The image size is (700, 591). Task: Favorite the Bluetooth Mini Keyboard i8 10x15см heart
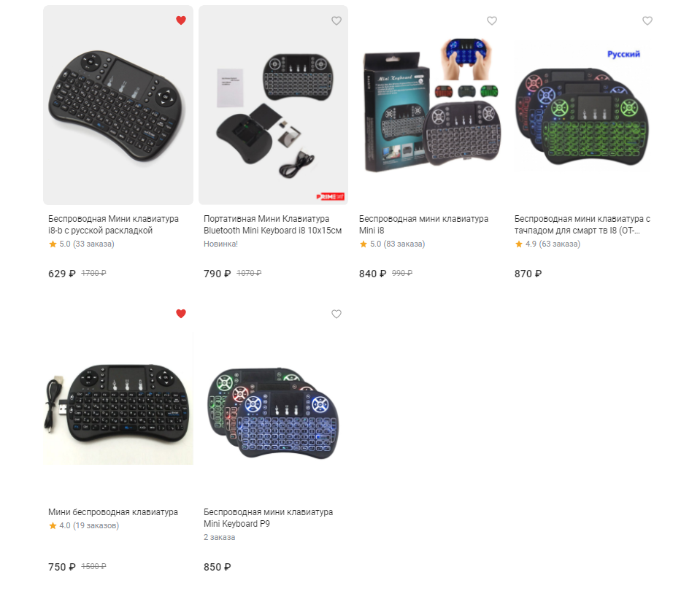tap(336, 20)
